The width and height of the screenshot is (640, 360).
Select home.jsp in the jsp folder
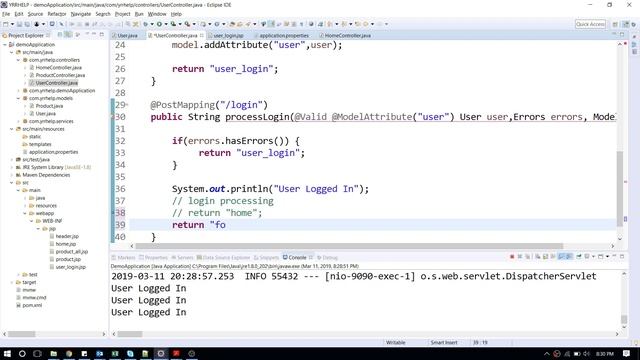[x=65, y=244]
